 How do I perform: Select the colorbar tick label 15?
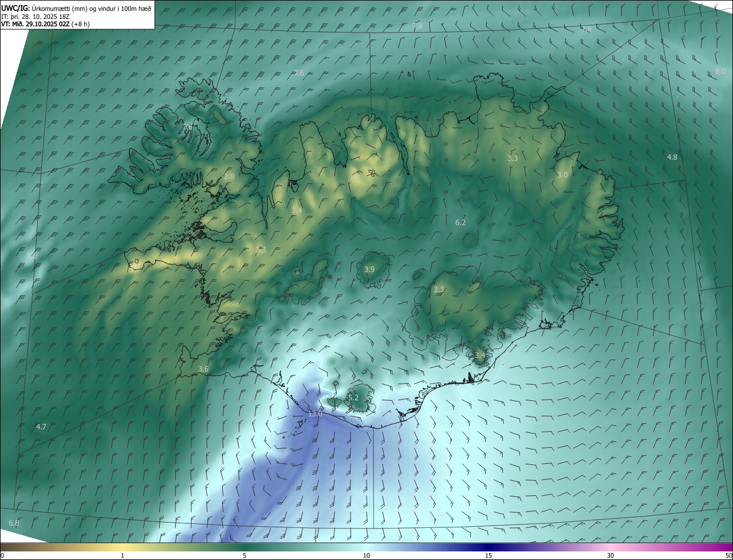[x=488, y=555]
